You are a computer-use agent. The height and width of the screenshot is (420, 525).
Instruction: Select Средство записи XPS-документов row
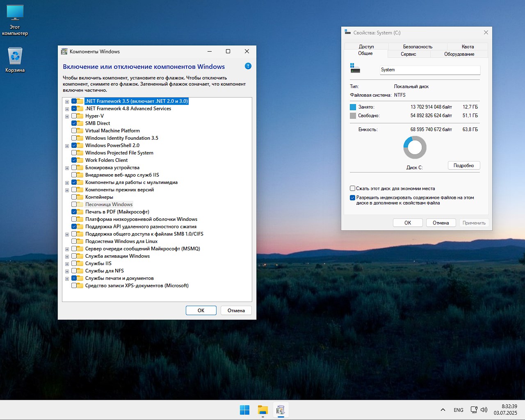point(137,286)
